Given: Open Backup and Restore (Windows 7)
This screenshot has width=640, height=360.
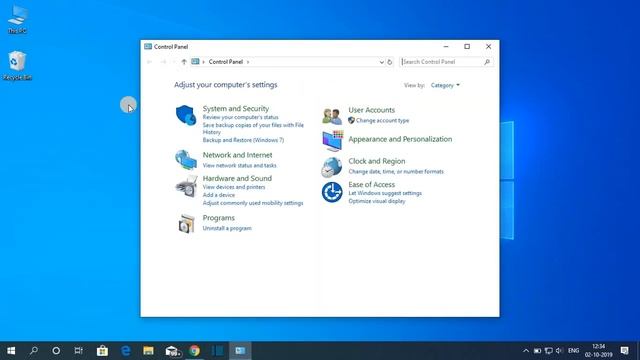Looking at the screenshot, I should 243,140.
